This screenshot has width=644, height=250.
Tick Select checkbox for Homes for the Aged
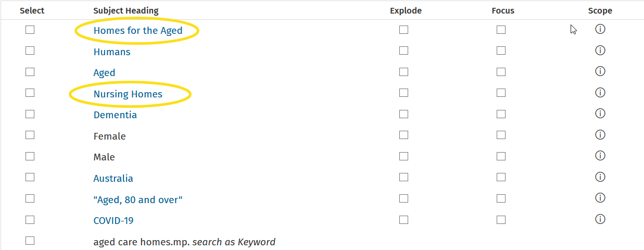click(30, 30)
